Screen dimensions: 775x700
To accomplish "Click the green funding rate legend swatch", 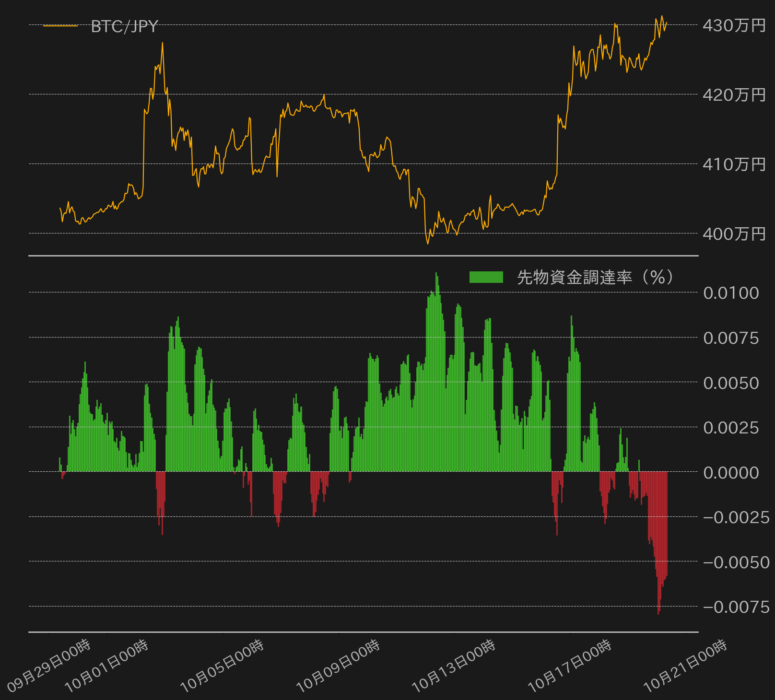I will tap(486, 277).
